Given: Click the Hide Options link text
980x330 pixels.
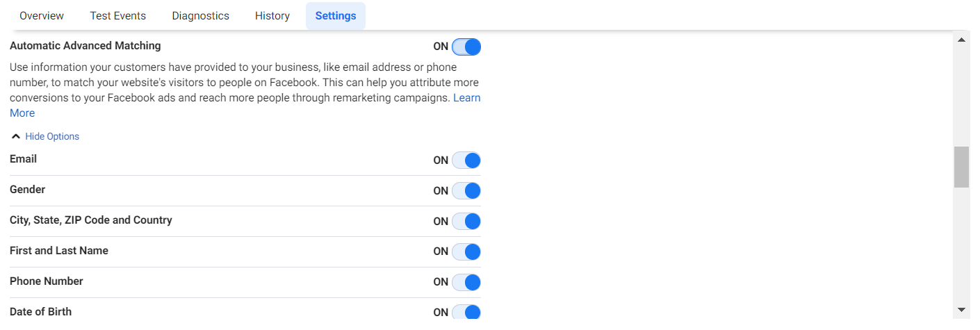Looking at the screenshot, I should tap(52, 137).
